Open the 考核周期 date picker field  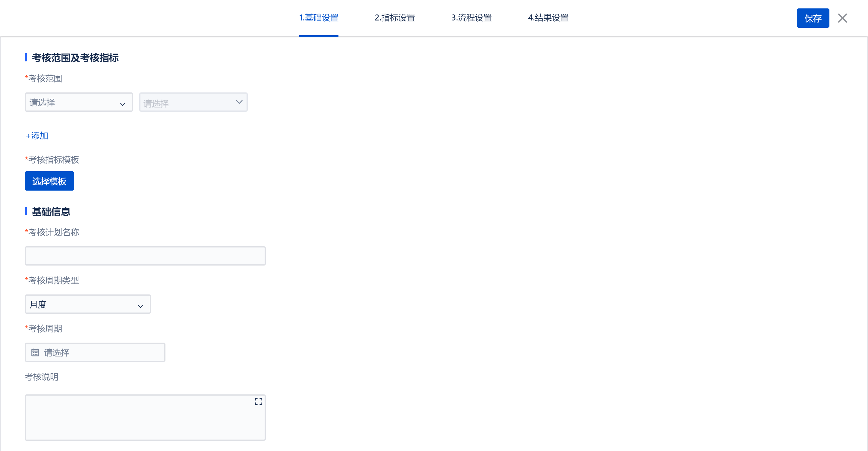[95, 352]
